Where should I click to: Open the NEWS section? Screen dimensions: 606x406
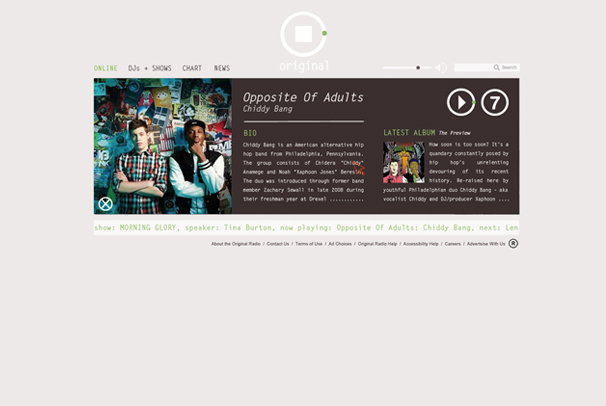222,68
